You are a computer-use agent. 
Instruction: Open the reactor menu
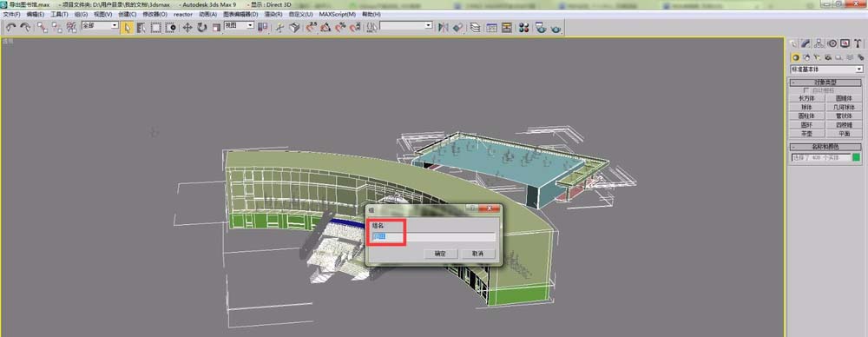click(182, 14)
